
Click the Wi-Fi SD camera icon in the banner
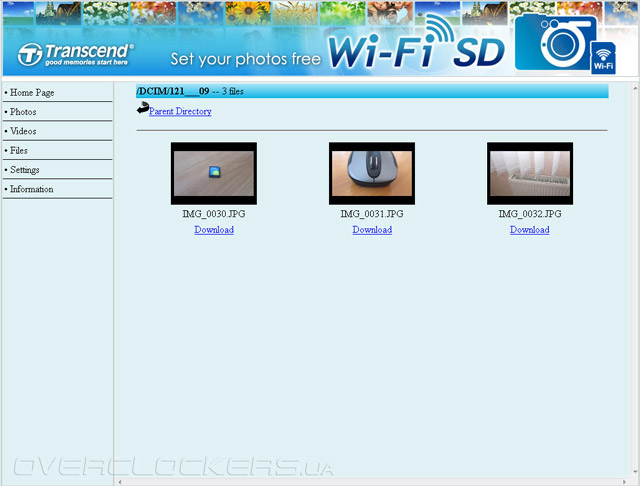click(x=565, y=43)
